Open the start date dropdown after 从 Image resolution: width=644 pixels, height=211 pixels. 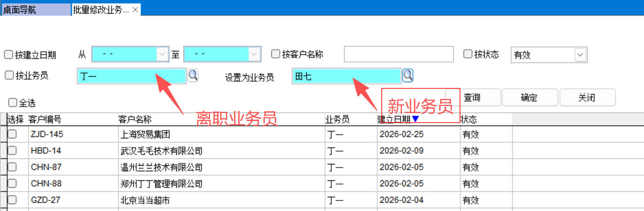(162, 54)
